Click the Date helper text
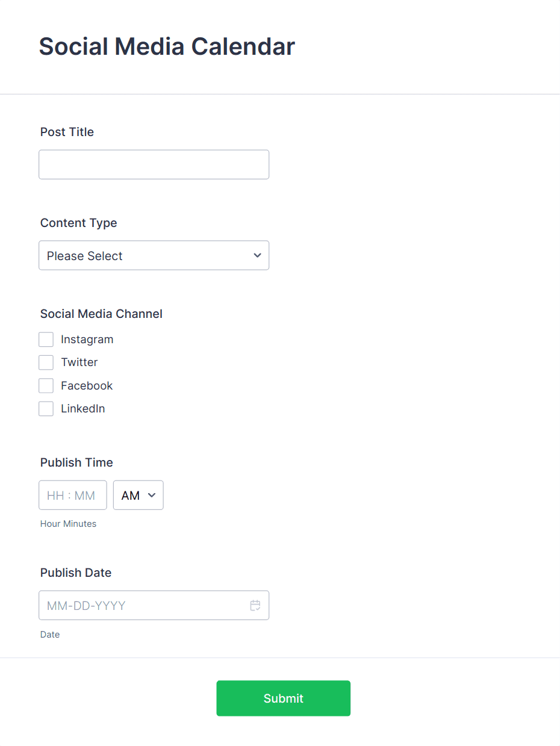This screenshot has height=746, width=560. [50, 635]
